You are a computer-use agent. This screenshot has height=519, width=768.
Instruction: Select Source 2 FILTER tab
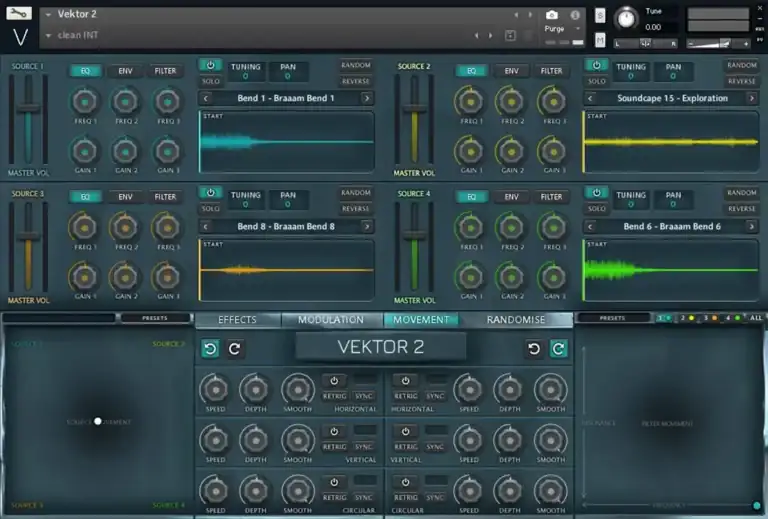point(552,71)
